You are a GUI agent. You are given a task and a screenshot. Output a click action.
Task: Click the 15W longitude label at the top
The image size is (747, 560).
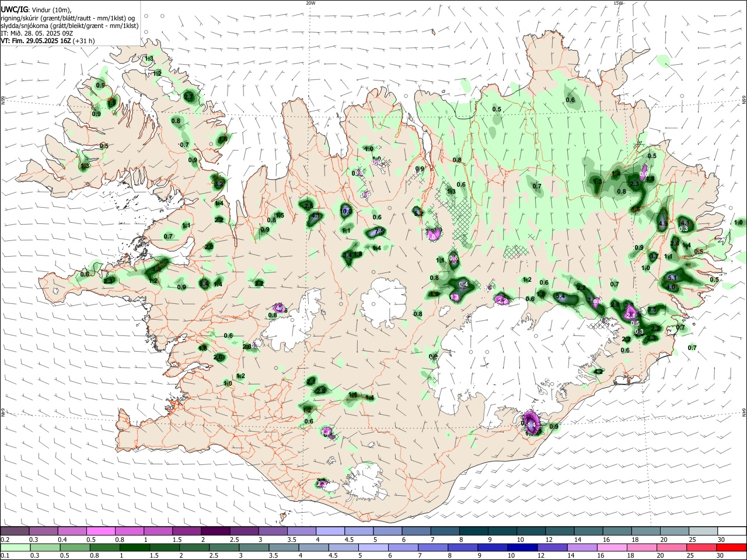coord(618,3)
